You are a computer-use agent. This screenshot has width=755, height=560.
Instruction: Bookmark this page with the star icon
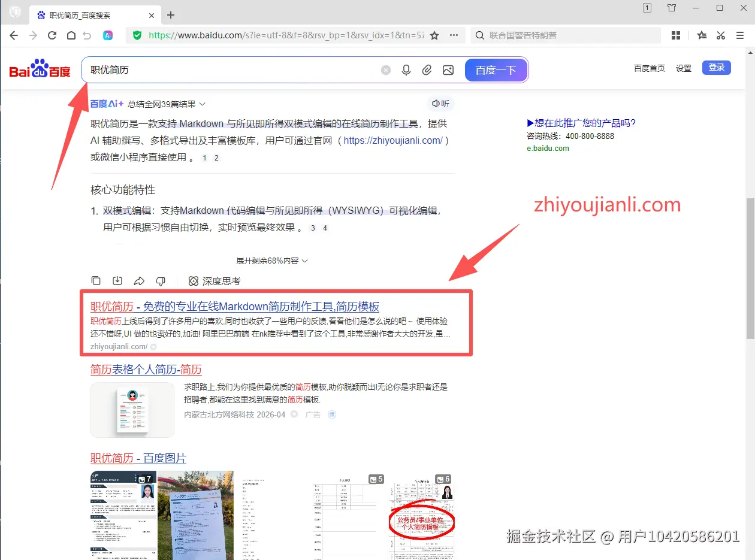coord(434,35)
